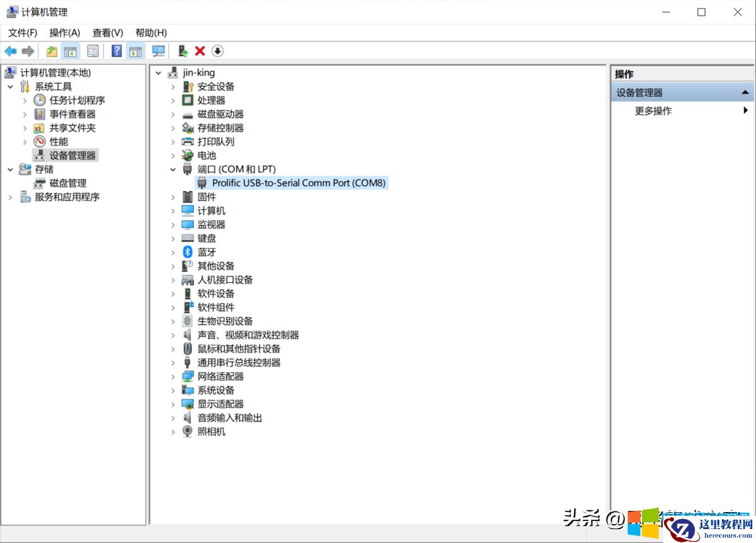Select the 计算机 row in device list

tap(211, 211)
